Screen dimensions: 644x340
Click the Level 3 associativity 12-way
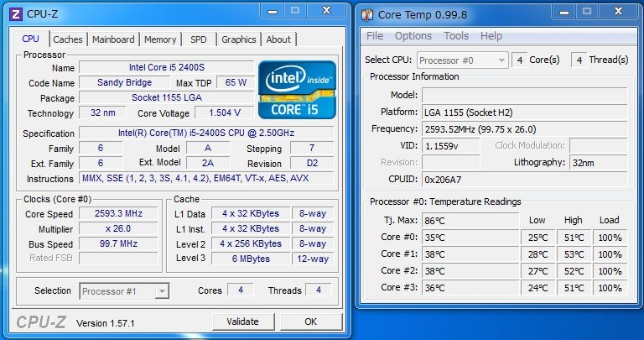click(x=313, y=259)
